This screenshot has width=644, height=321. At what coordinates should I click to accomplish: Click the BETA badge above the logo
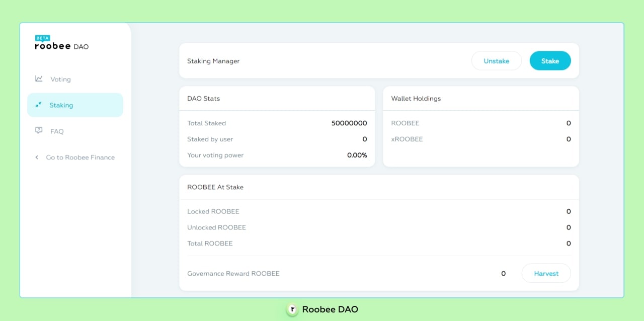(42, 38)
